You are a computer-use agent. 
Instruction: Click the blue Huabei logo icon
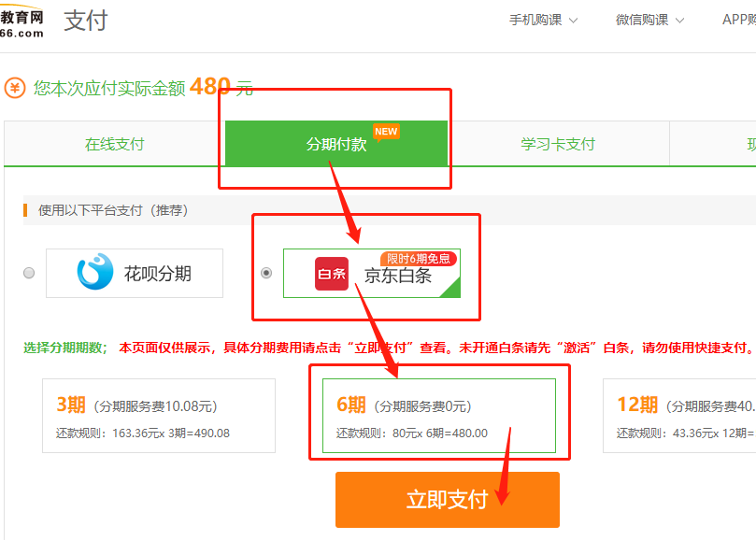94,273
